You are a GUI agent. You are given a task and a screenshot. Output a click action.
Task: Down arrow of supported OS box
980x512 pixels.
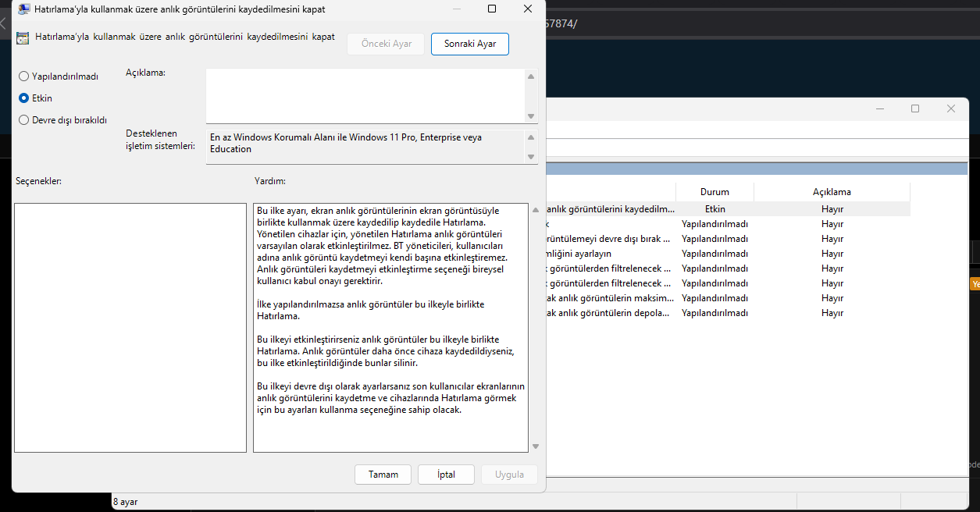point(532,157)
